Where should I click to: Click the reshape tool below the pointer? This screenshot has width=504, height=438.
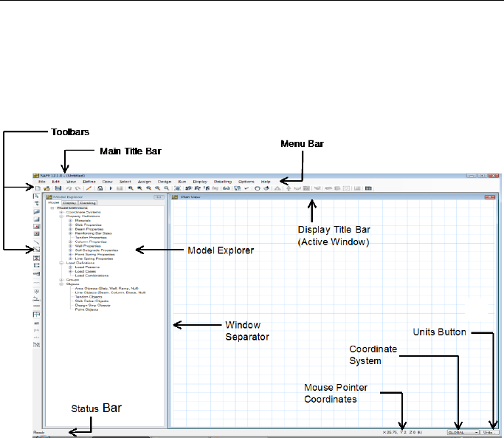click(37, 203)
